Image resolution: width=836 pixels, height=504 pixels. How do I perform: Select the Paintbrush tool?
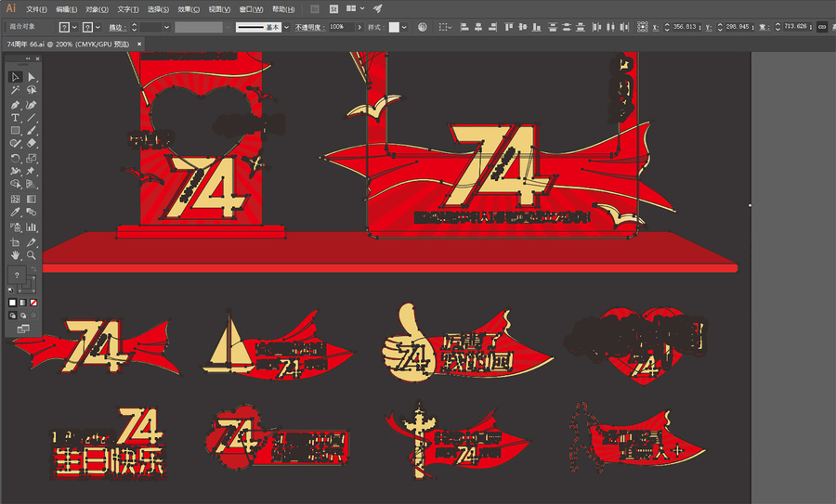click(32, 131)
